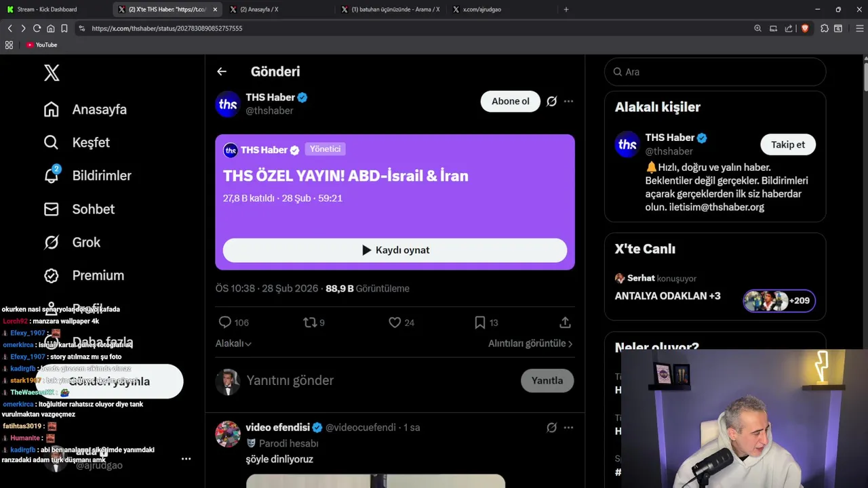The height and width of the screenshot is (488, 868).
Task: Open more options on THS Haber post
Action: (x=568, y=101)
